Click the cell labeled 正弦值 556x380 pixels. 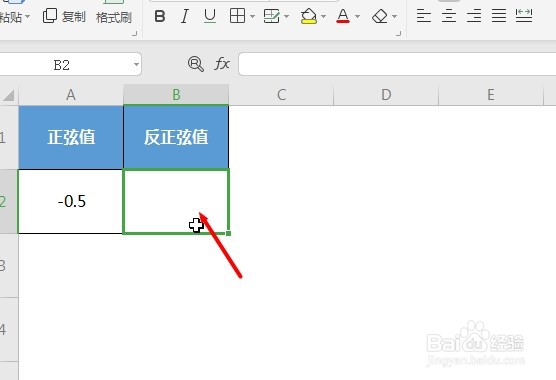71,137
